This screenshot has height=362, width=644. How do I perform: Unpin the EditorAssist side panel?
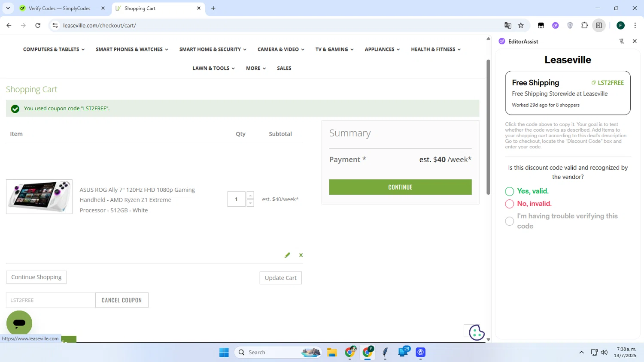[x=622, y=41]
